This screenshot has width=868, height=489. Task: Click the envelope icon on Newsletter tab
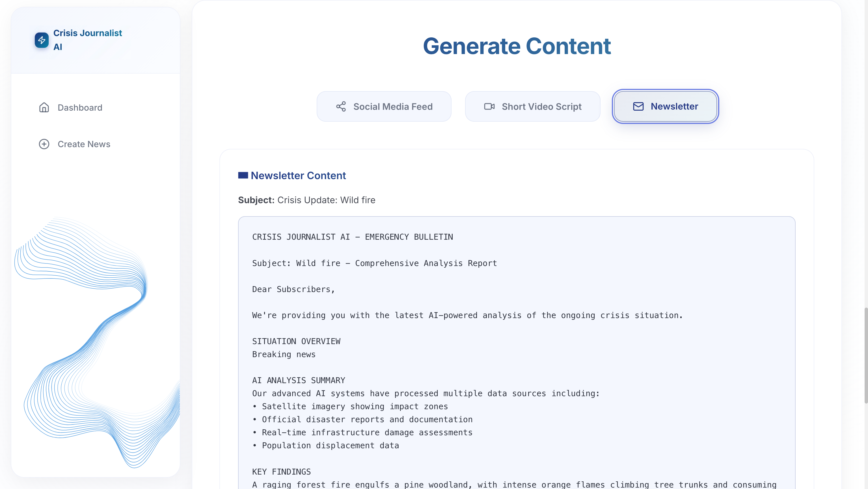638,107
